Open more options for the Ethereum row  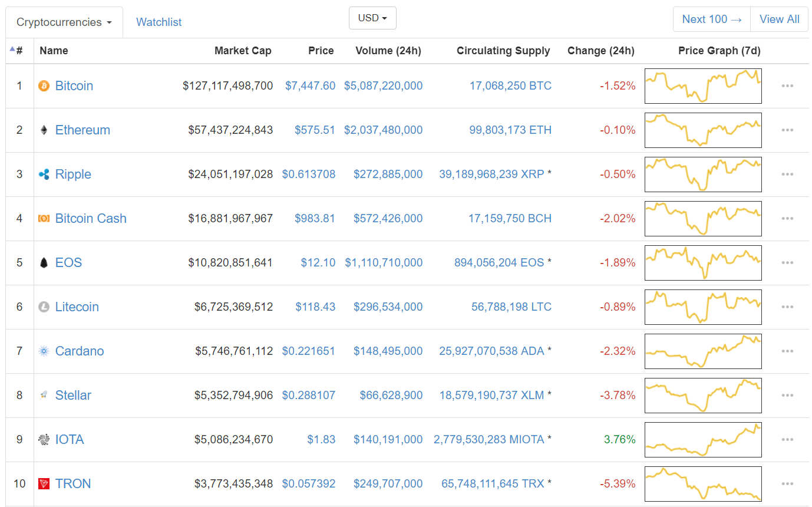pos(787,130)
